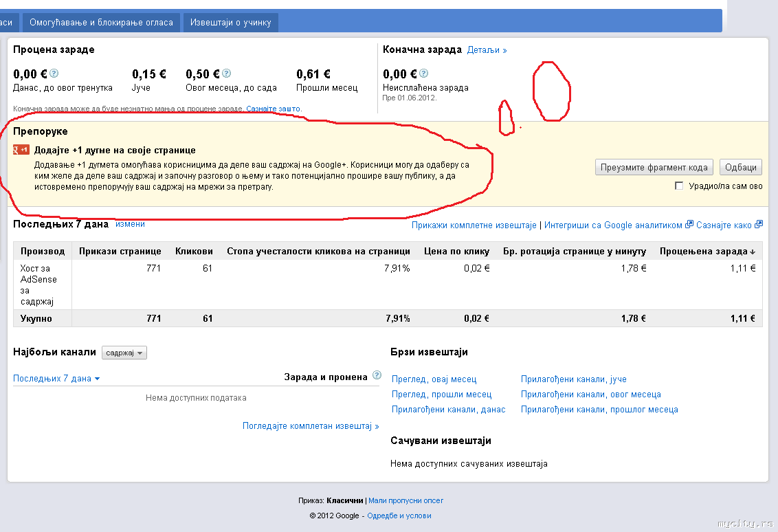Click the Сазнајте зашто link
The height and width of the screenshot is (532, 778).
(x=274, y=109)
